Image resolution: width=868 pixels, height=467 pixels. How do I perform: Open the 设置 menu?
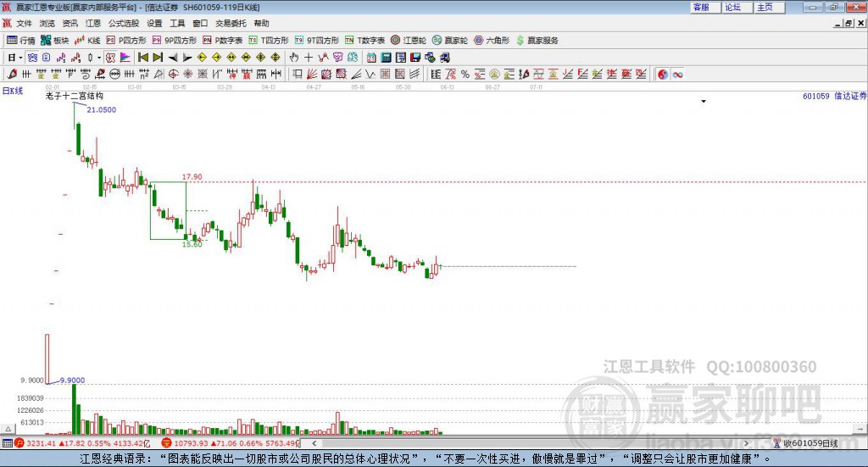154,23
